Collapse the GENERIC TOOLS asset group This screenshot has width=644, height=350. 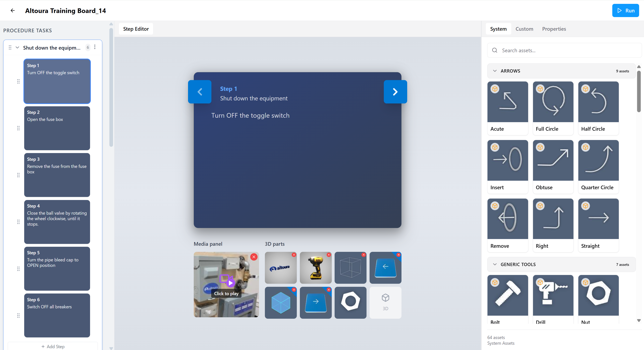click(495, 264)
